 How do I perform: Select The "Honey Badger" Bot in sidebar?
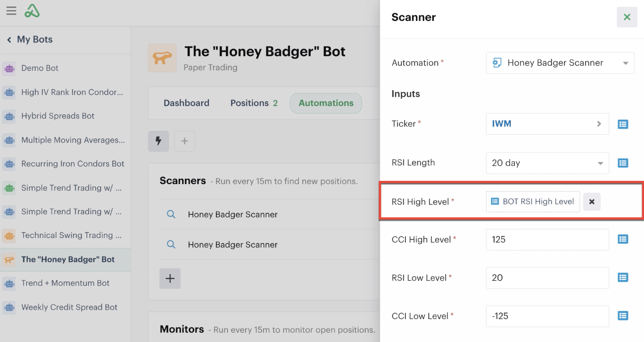(65, 259)
